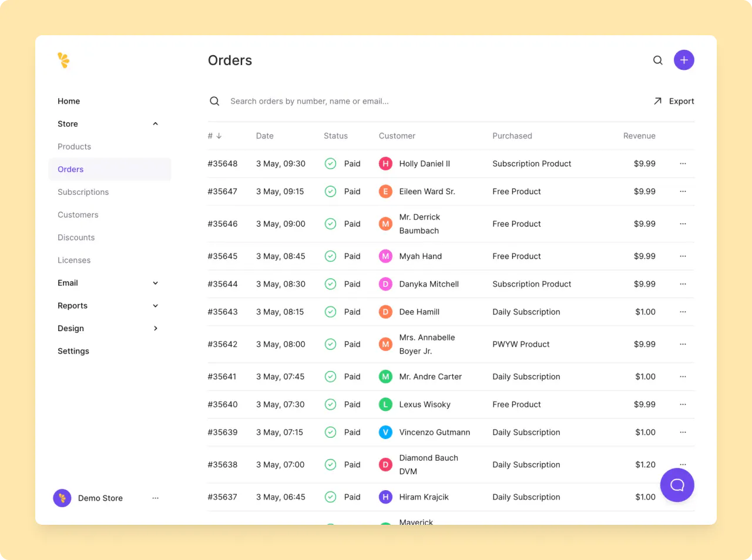Open Settings from the sidebar
The image size is (752, 560).
click(x=73, y=351)
